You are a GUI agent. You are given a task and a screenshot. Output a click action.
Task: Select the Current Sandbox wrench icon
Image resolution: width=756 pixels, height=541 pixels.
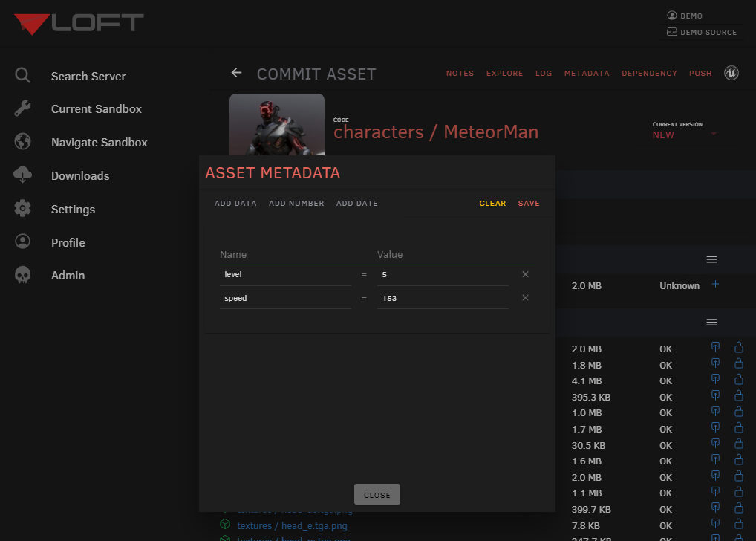point(22,108)
